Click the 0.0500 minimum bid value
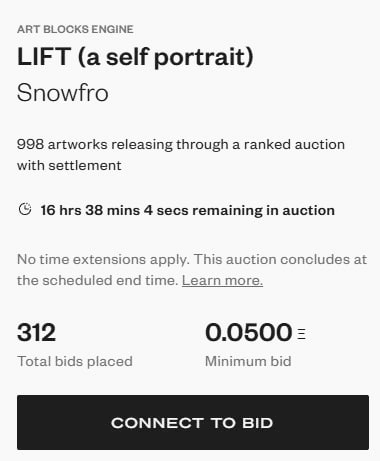Viewport: 380px width, 461px height. click(x=249, y=332)
